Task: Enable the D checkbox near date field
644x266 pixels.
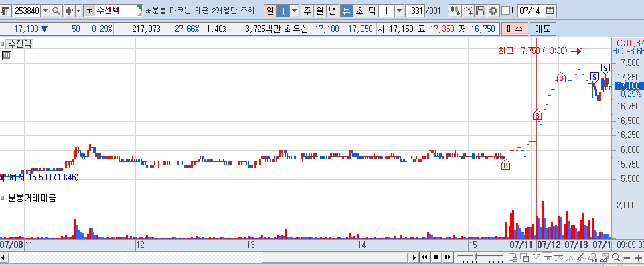Action: [x=506, y=11]
